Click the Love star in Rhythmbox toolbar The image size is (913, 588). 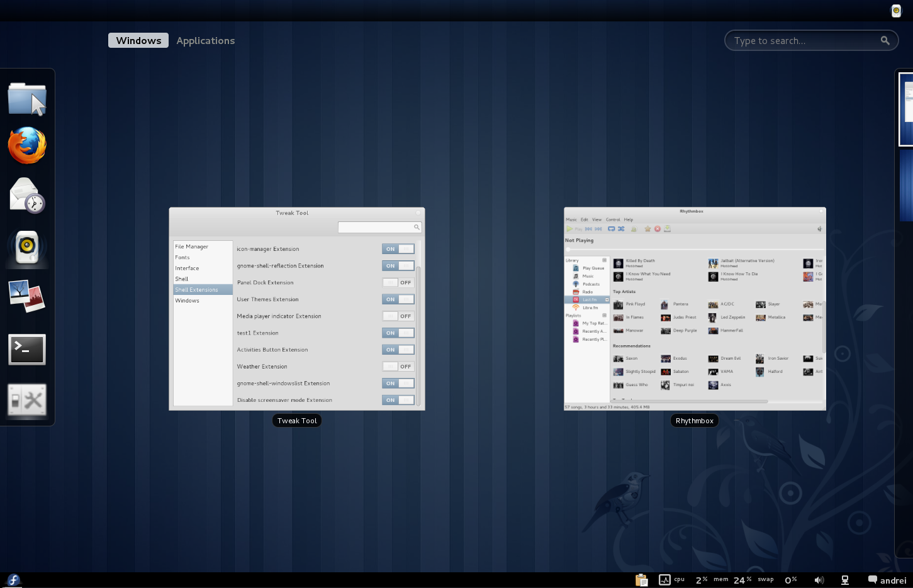click(x=647, y=229)
